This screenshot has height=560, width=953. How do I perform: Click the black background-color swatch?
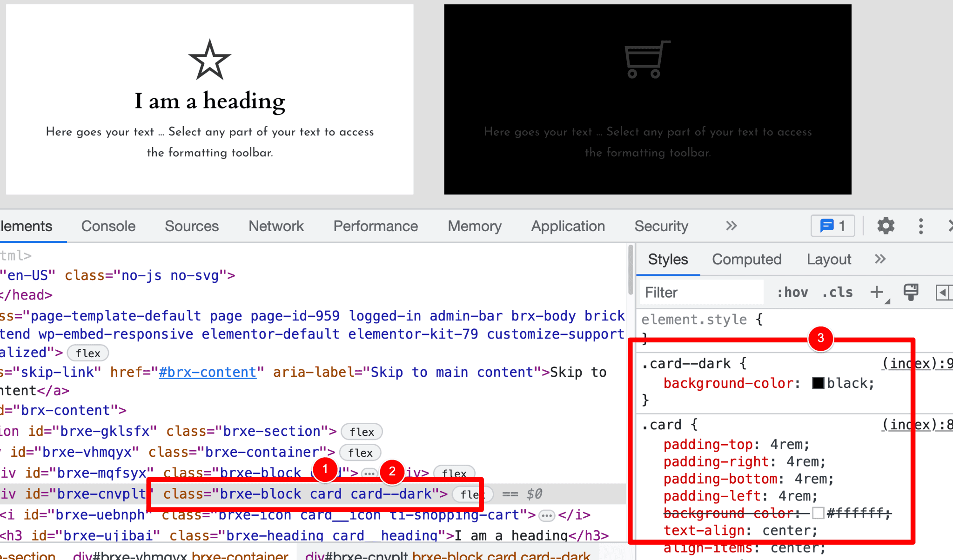pos(818,383)
